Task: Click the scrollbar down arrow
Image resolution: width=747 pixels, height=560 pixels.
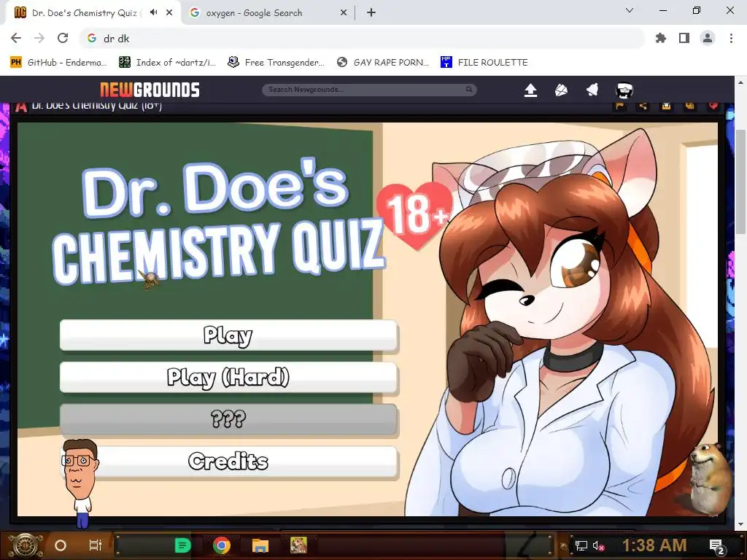Action: [x=740, y=525]
